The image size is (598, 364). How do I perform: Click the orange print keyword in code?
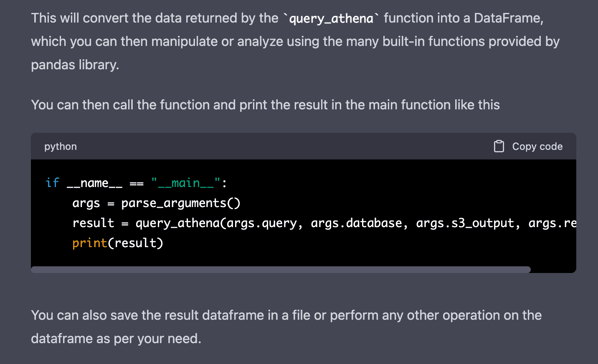[89, 243]
